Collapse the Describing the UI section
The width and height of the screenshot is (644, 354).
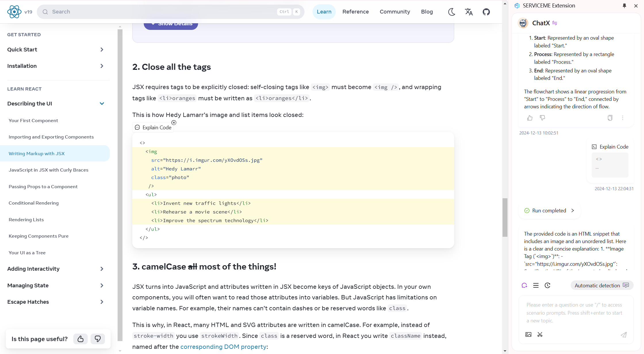pyautogui.click(x=102, y=103)
